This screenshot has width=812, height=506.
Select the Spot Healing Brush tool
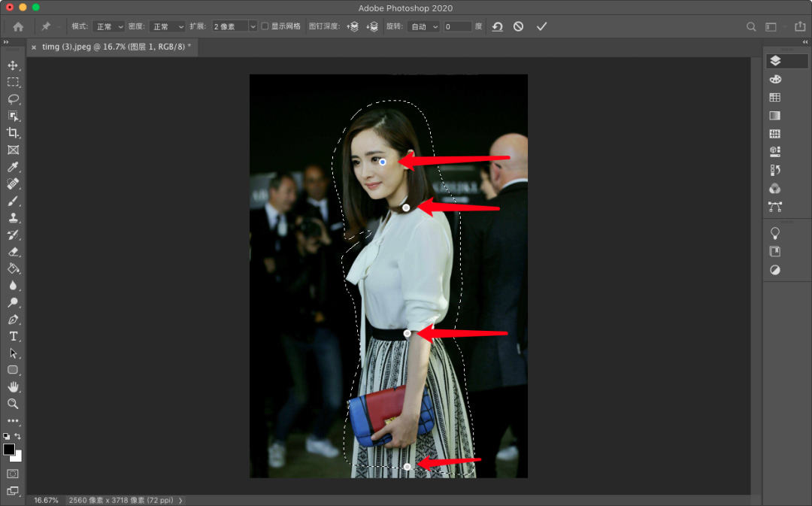[13, 184]
